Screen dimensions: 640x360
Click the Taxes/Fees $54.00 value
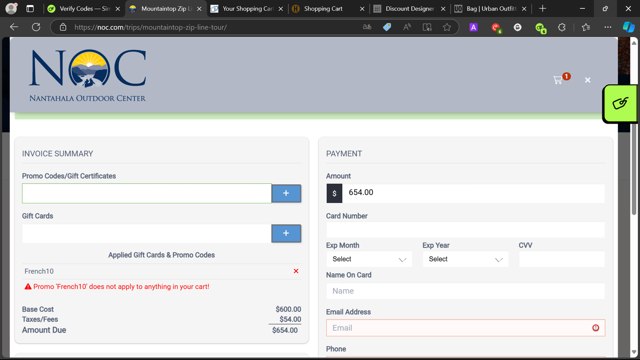point(290,319)
